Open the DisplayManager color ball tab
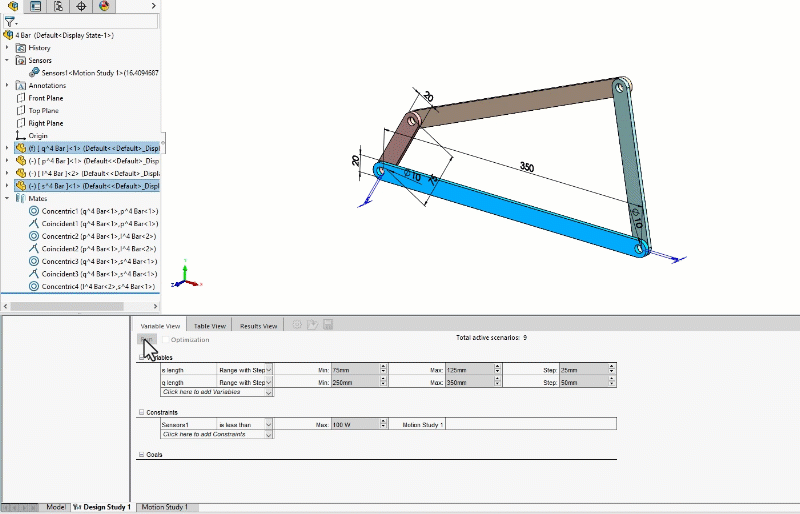 coord(105,6)
